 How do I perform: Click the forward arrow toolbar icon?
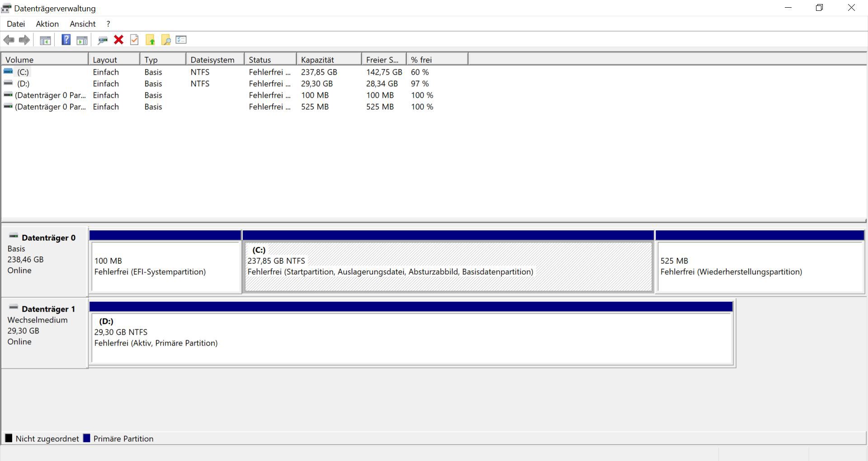pos(24,40)
